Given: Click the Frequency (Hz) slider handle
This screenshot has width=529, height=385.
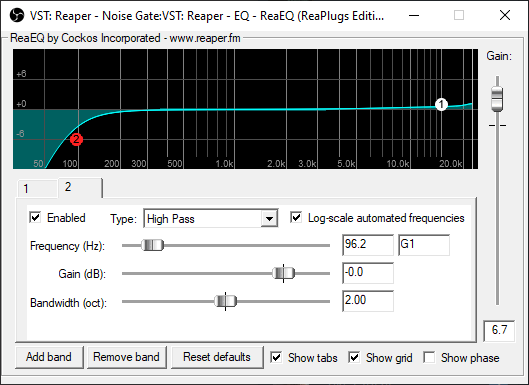Looking at the screenshot, I should pos(152,245).
